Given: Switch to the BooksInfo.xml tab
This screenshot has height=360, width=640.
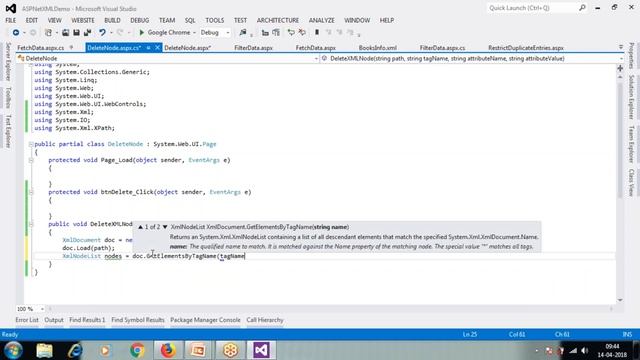Looking at the screenshot, I should [378, 48].
